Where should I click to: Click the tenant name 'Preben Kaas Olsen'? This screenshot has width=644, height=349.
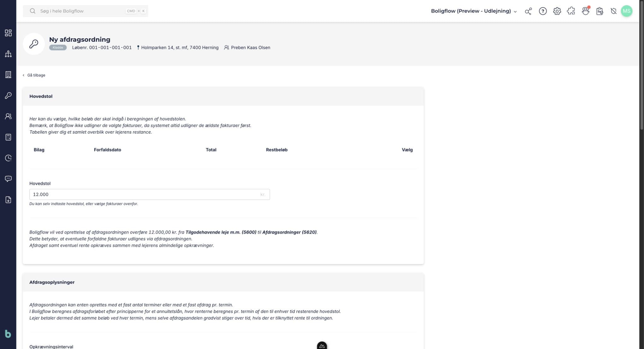click(251, 47)
